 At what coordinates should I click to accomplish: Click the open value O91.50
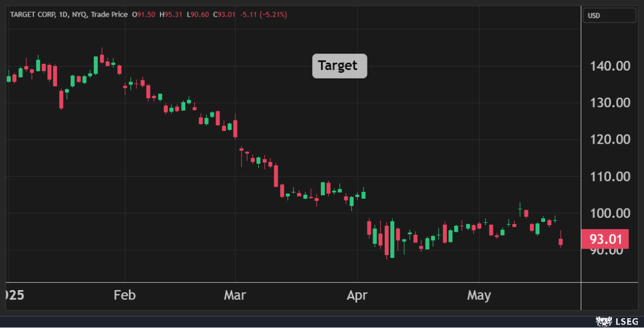tap(143, 14)
